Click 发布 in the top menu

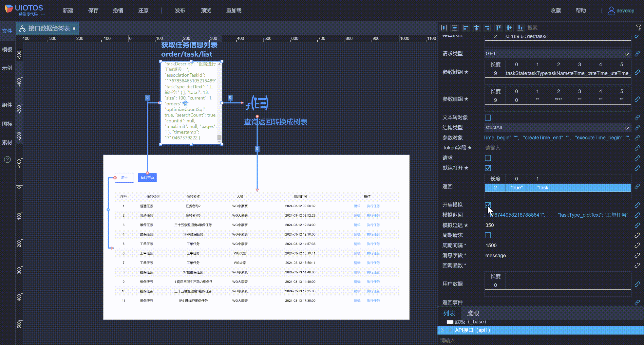click(180, 10)
